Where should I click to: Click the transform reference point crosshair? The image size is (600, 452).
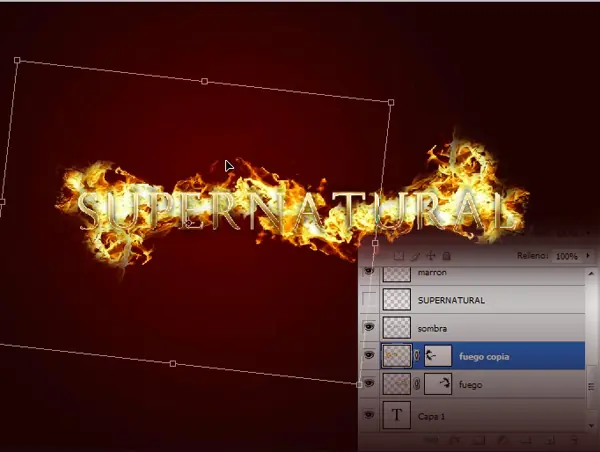point(188,223)
